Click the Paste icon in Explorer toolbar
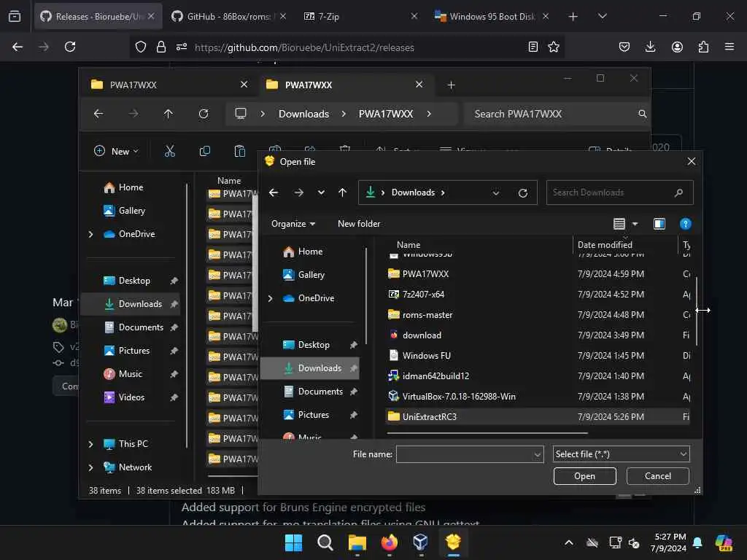 [239, 152]
